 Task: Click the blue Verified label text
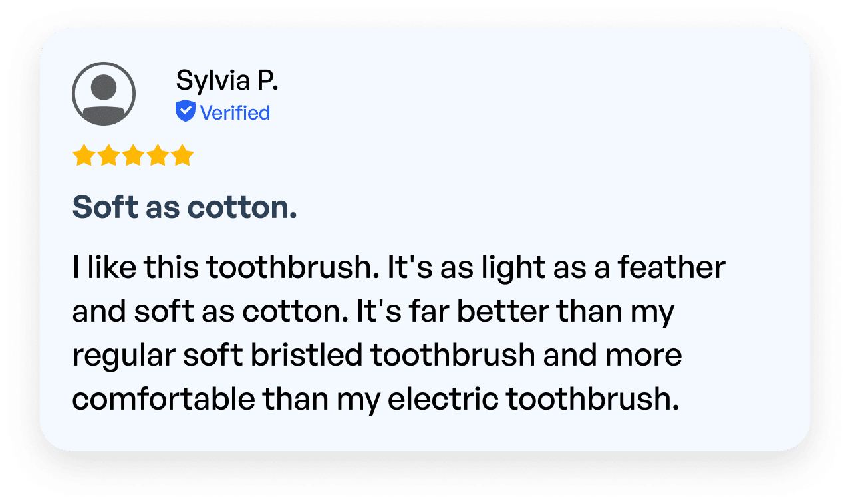point(235,113)
